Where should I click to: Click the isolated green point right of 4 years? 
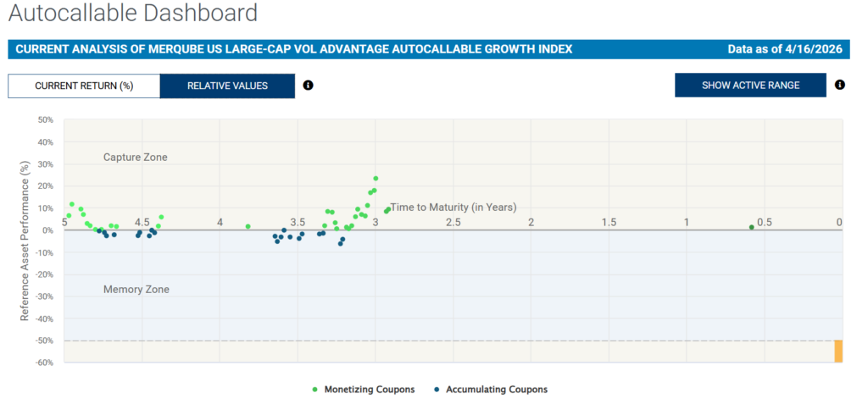click(x=248, y=227)
